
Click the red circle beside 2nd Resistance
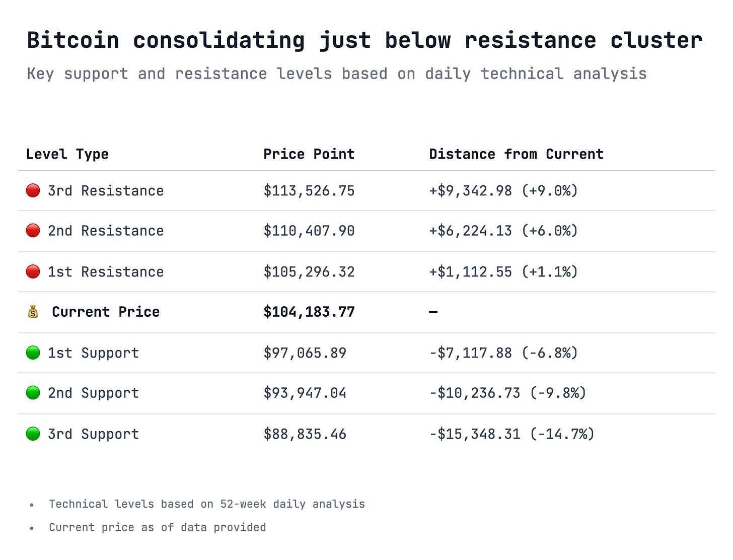click(33, 231)
